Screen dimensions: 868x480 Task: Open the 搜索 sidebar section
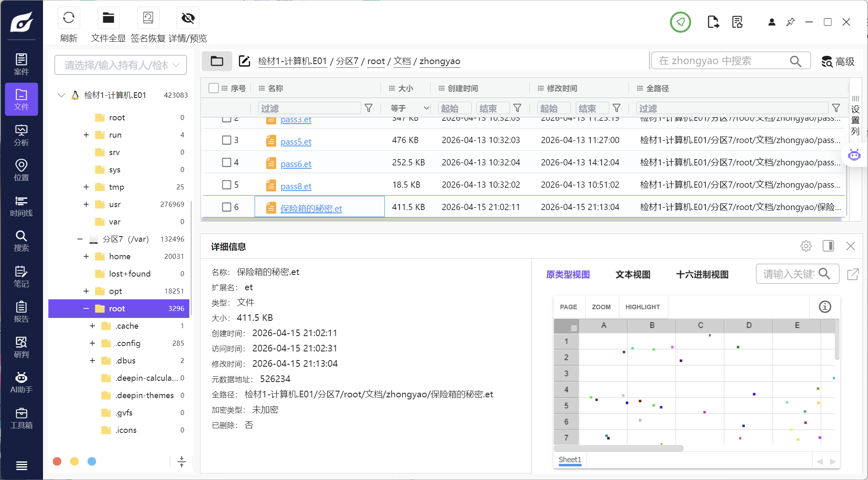pyautogui.click(x=21, y=241)
